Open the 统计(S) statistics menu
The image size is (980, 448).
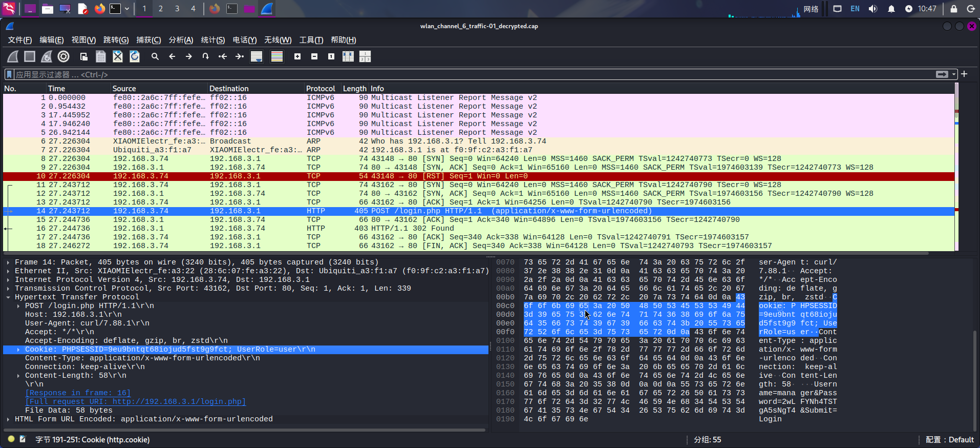(x=212, y=40)
